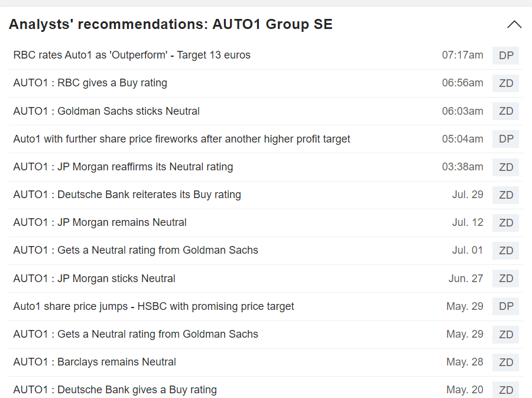Viewport: 532px width, 398px height.
Task: Open HSBC promising price target article
Action: (154, 306)
